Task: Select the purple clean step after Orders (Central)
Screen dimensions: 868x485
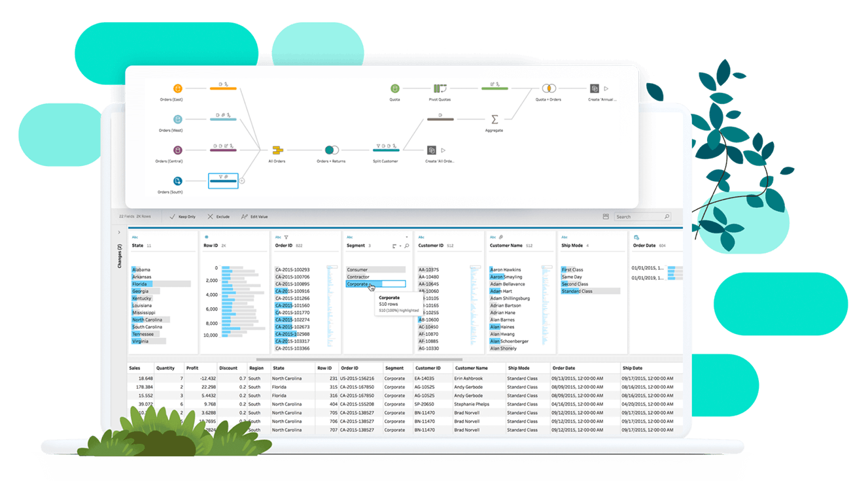Action: (x=222, y=150)
